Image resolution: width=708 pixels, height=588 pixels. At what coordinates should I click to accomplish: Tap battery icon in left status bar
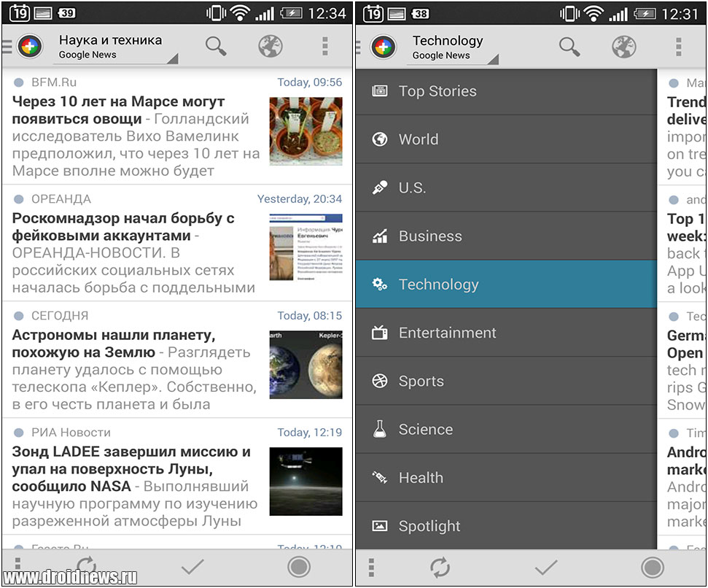tap(291, 13)
